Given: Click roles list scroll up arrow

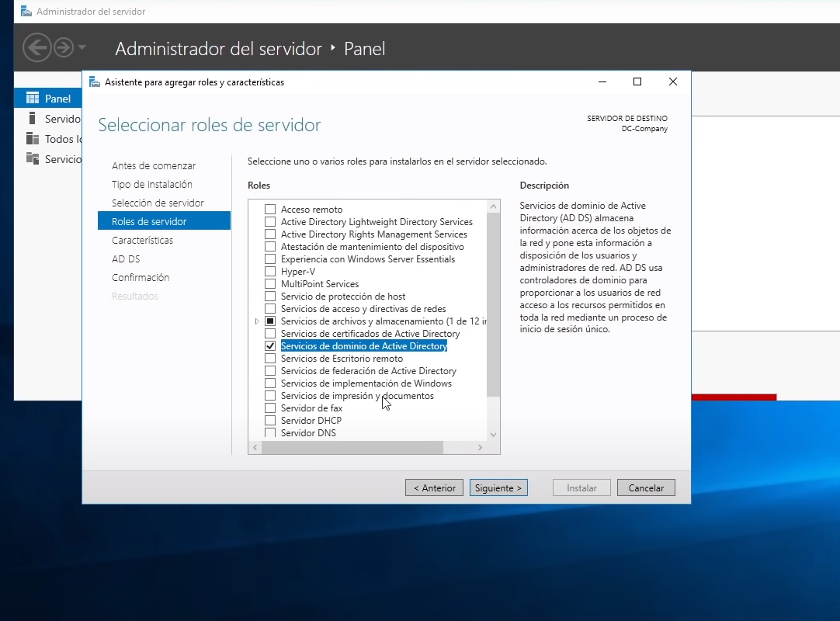Looking at the screenshot, I should point(494,206).
